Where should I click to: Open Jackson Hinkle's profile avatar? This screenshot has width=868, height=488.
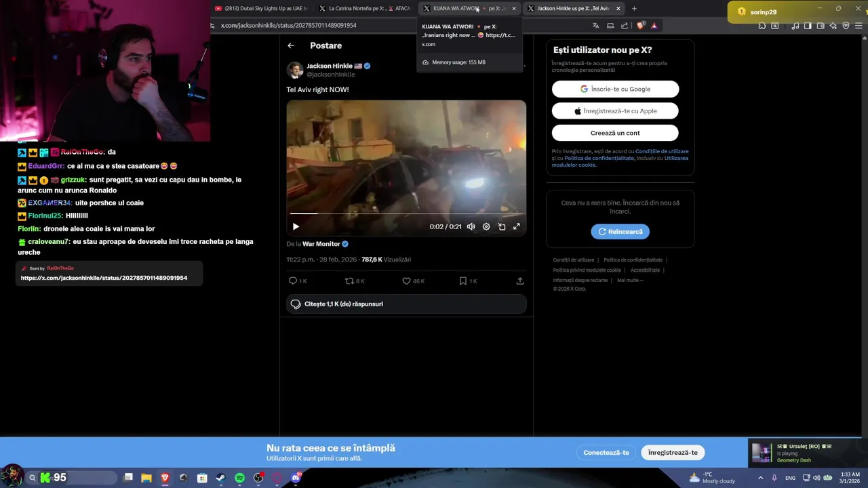point(295,70)
